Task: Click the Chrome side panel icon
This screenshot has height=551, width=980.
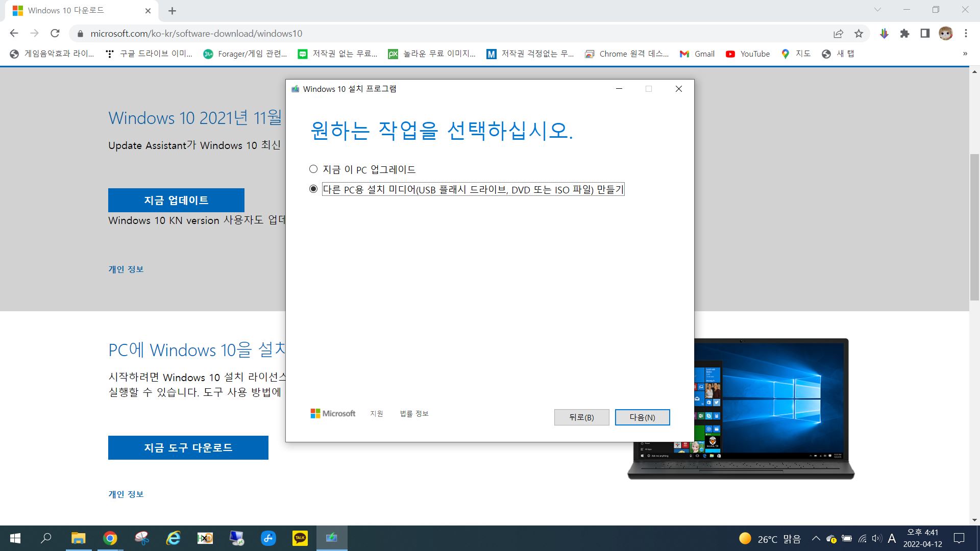Action: coord(925,34)
